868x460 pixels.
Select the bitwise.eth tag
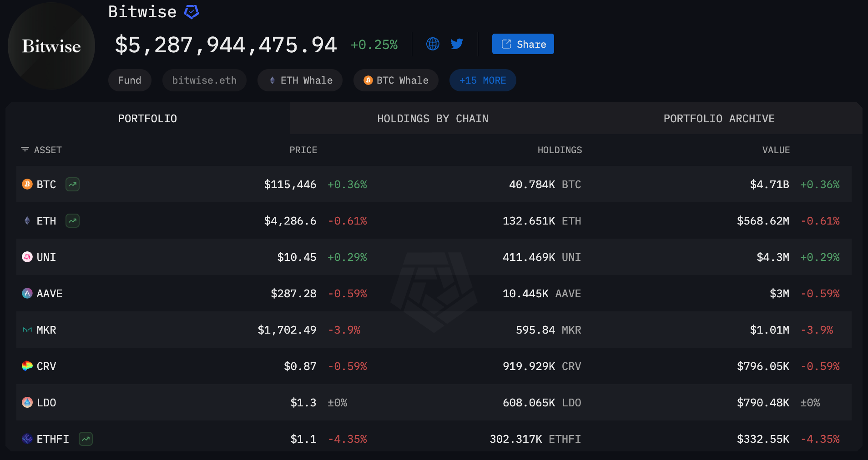(204, 80)
